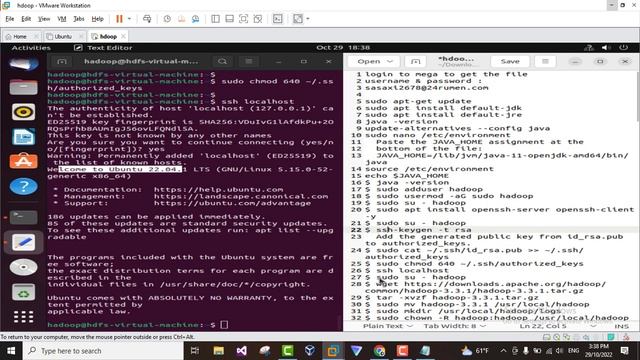Image resolution: width=640 pixels, height=360 pixels.
Task: Click the Text Editor app menu in top bar
Action: tap(103, 48)
